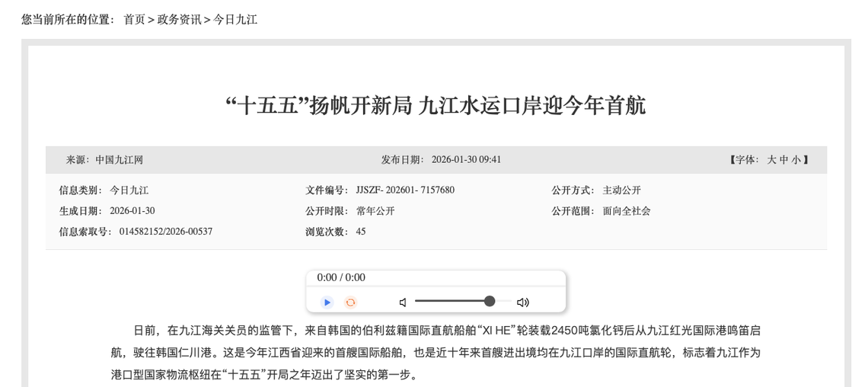868x387 pixels.
Task: Click the document number JJSZF-202601-7157680
Action: [405, 190]
